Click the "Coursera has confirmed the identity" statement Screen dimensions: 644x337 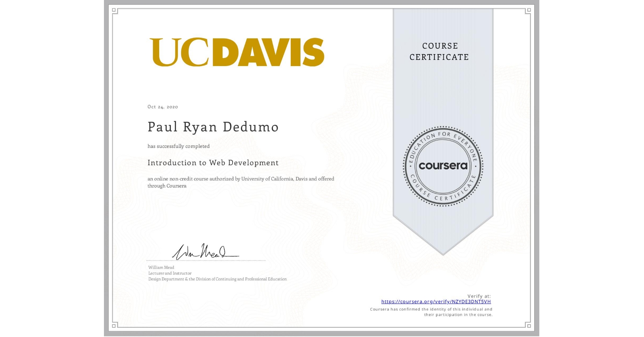[x=431, y=312]
